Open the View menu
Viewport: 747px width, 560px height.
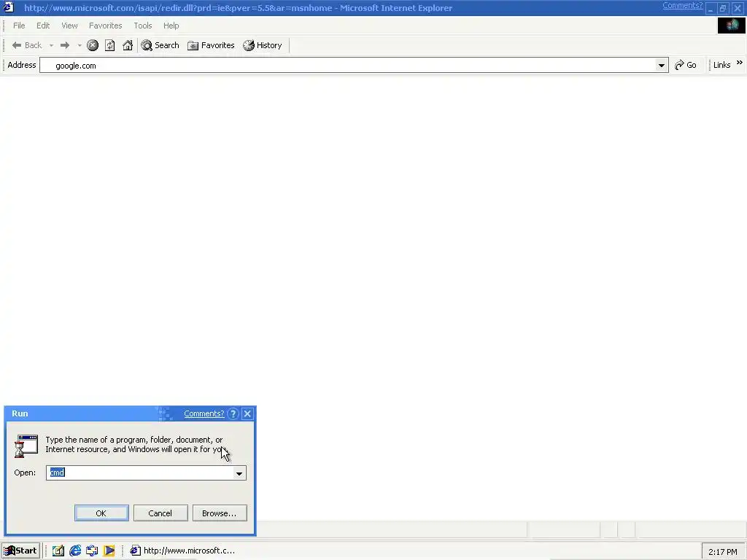click(x=69, y=26)
